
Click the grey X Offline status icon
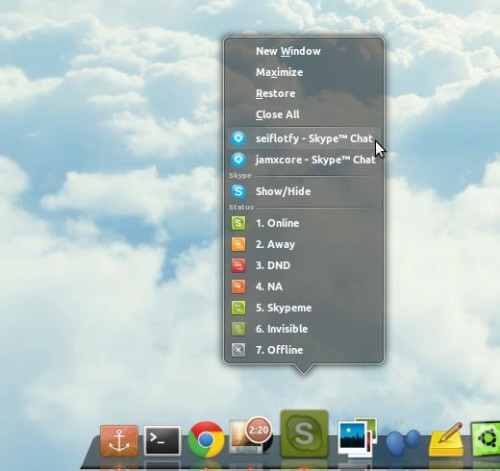coord(238,350)
